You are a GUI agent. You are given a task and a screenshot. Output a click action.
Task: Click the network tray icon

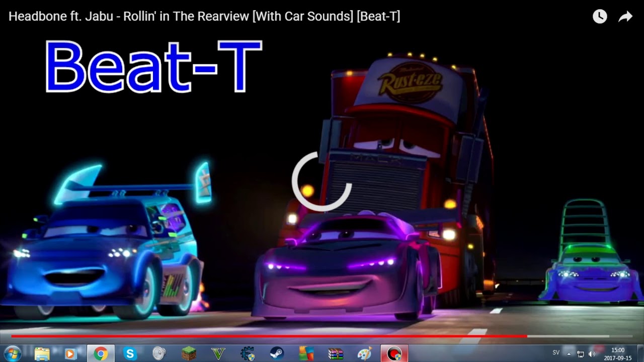(581, 354)
